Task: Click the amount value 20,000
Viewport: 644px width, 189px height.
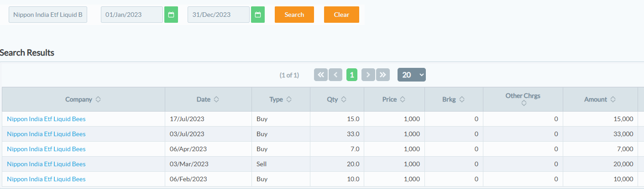Action: point(623,164)
